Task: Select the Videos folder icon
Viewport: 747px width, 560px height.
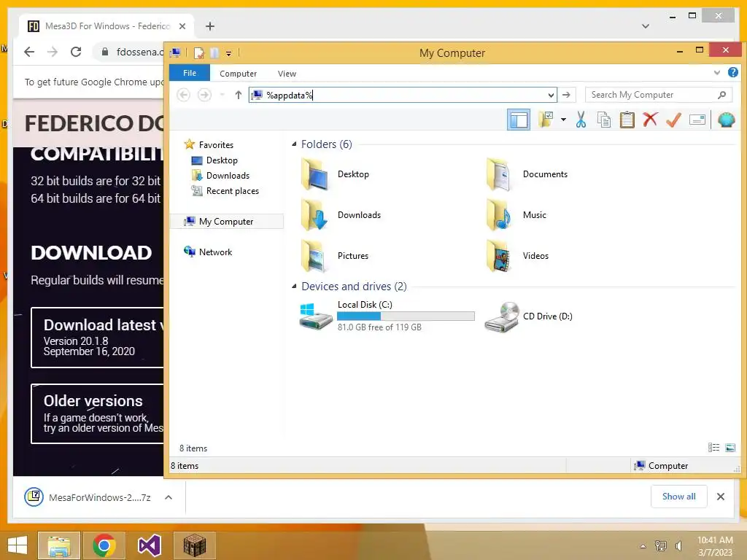Action: click(x=499, y=256)
